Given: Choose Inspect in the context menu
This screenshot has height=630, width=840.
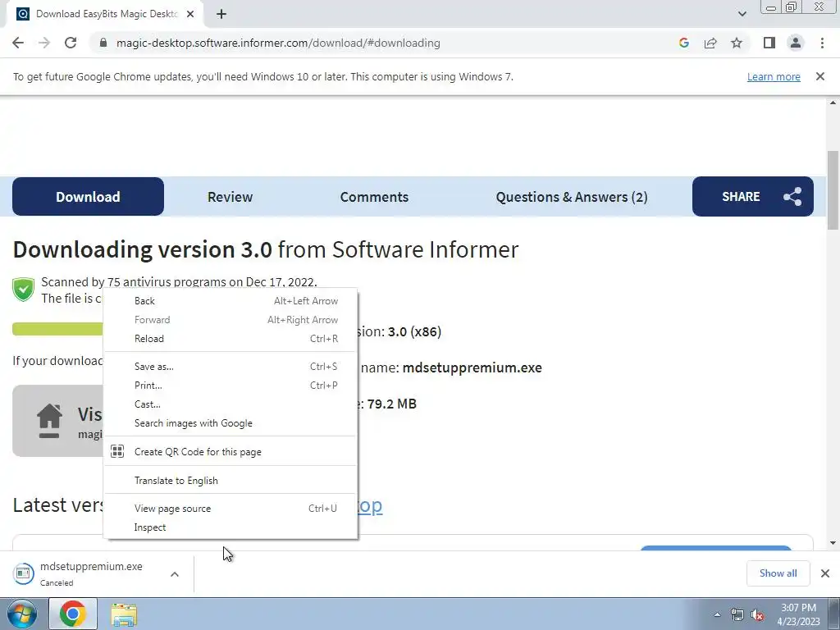Looking at the screenshot, I should click(x=231, y=527).
